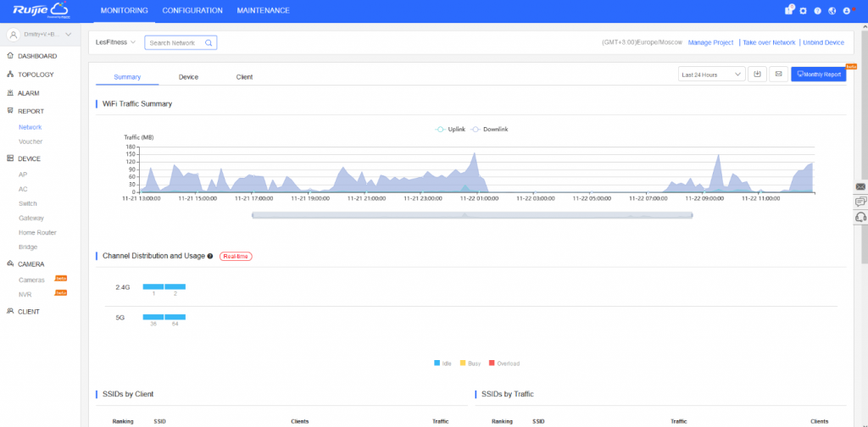Open the chat feedback icon on right edge
The image size is (868, 427).
pyautogui.click(x=861, y=202)
